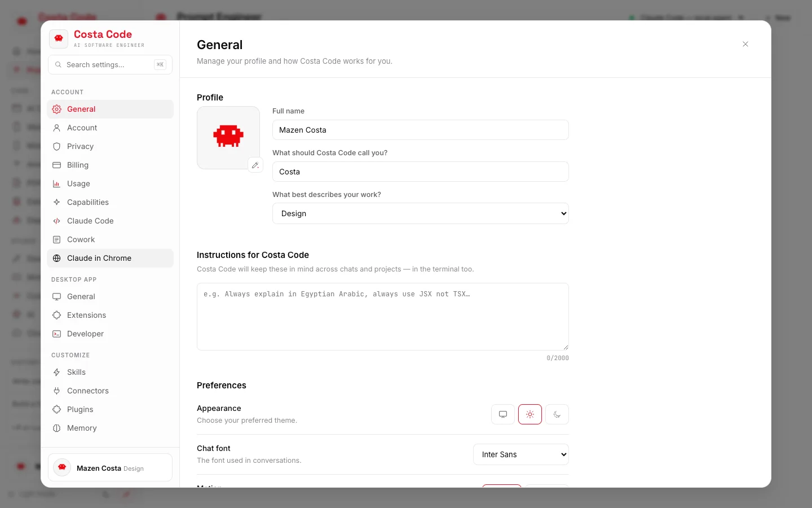Click the profile avatar image
Image resolution: width=812 pixels, height=508 pixels.
[228, 137]
